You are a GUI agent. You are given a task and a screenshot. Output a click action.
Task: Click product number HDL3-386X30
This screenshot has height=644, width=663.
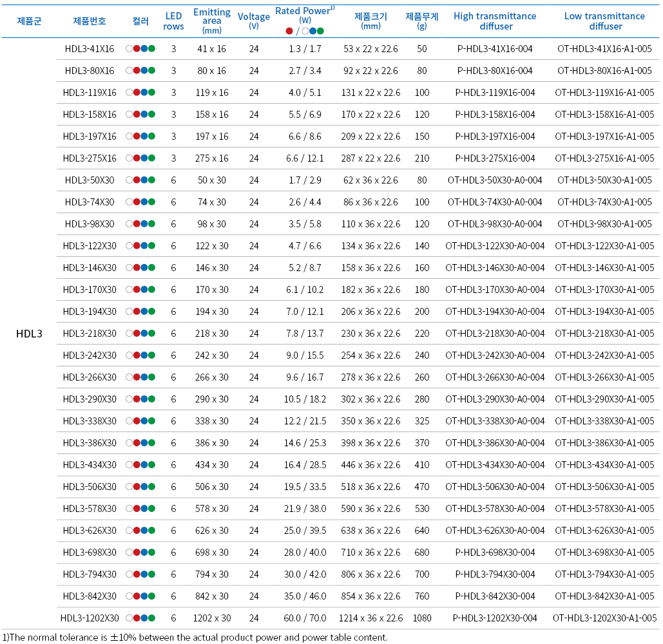click(x=90, y=443)
